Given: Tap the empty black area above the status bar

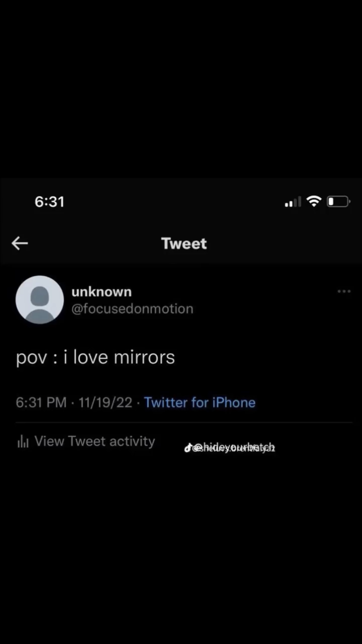Looking at the screenshot, I should pyautogui.click(x=181, y=88).
